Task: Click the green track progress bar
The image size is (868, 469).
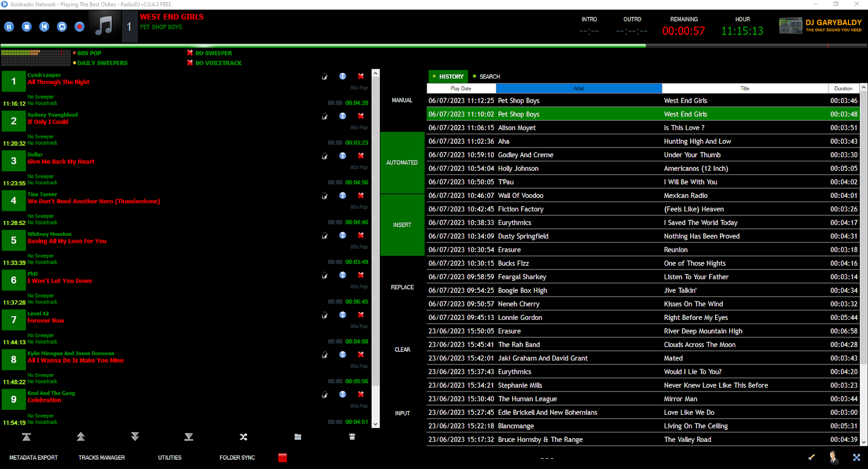Action: 434,46
